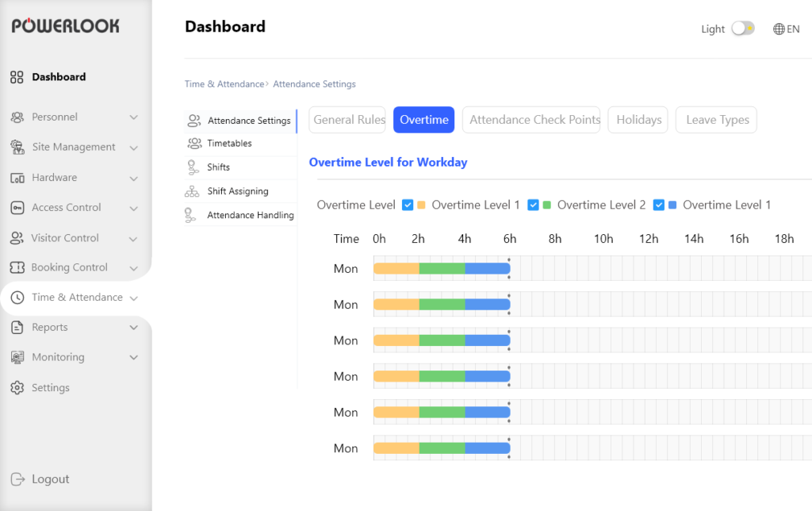
Task: Click the Hardware icon
Action: pos(17,177)
